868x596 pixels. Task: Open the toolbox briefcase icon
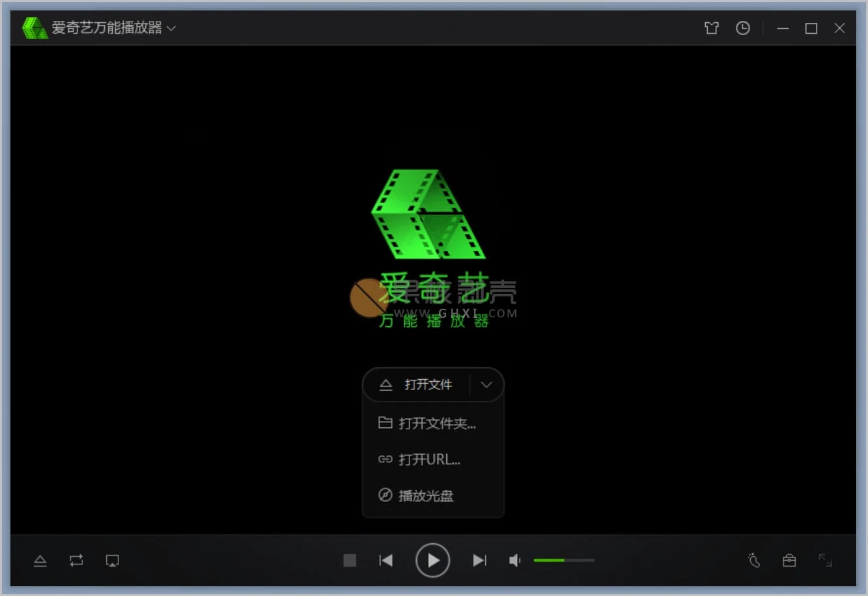789,560
